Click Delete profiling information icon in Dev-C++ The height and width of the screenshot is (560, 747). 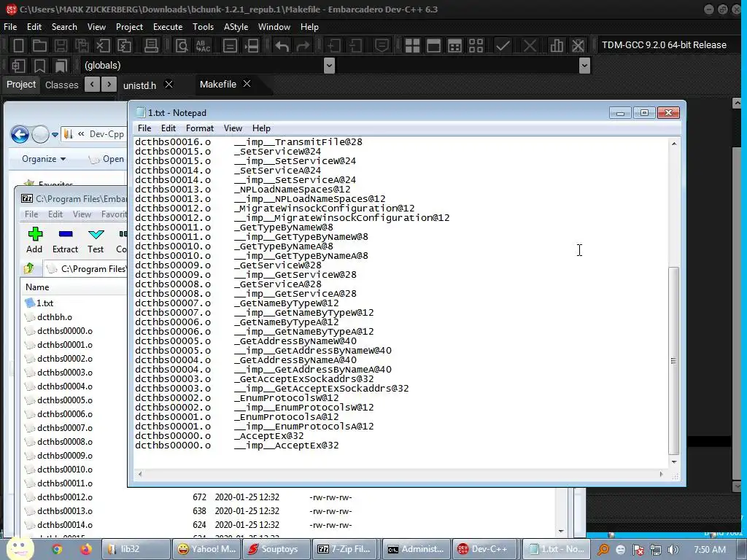(x=578, y=45)
